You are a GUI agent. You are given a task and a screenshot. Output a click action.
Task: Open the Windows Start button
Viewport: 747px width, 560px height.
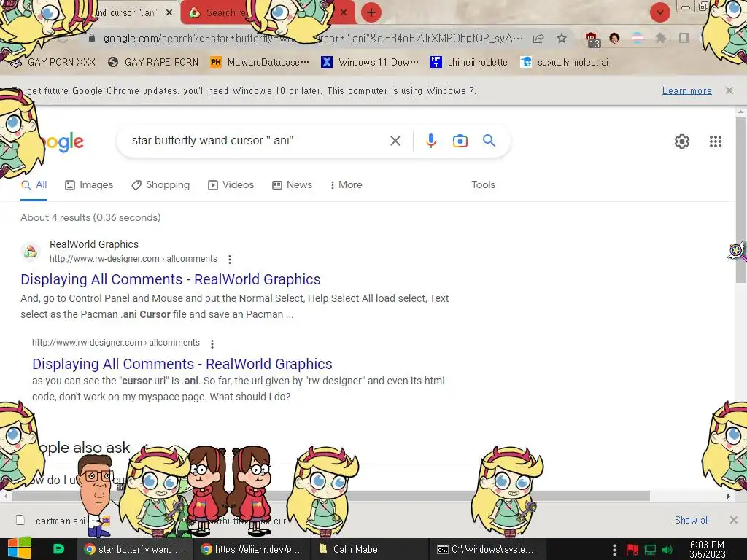click(x=19, y=548)
